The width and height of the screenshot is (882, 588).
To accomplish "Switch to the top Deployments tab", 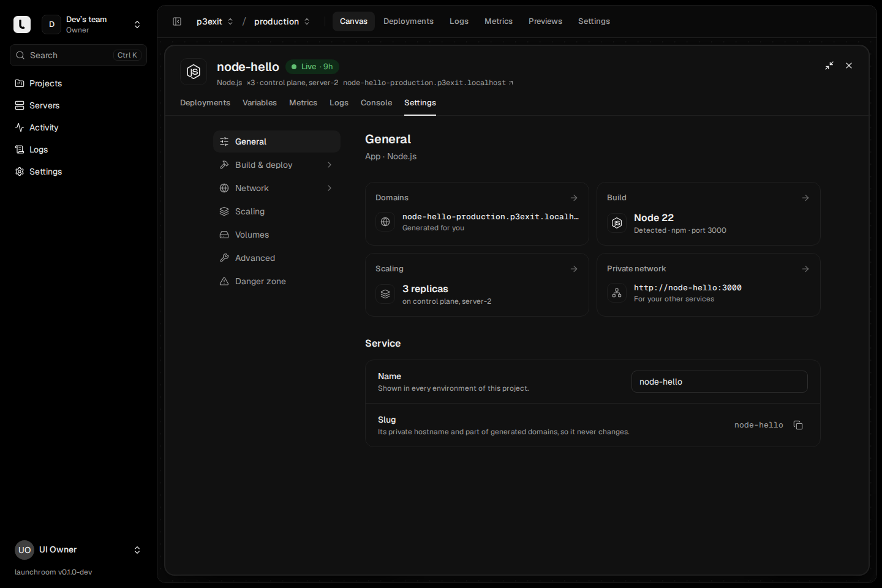I will (x=409, y=21).
